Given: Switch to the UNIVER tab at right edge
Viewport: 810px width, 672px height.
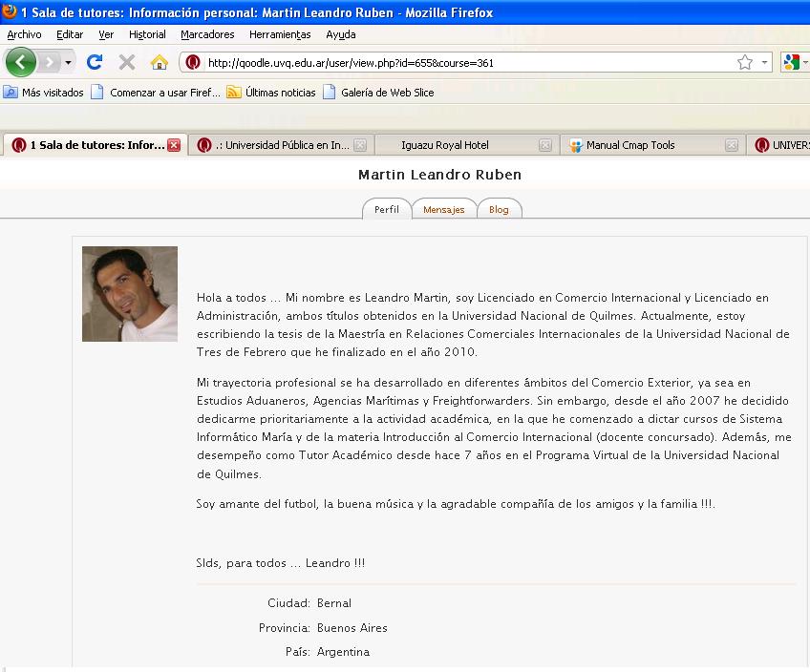Looking at the screenshot, I should coord(780,145).
